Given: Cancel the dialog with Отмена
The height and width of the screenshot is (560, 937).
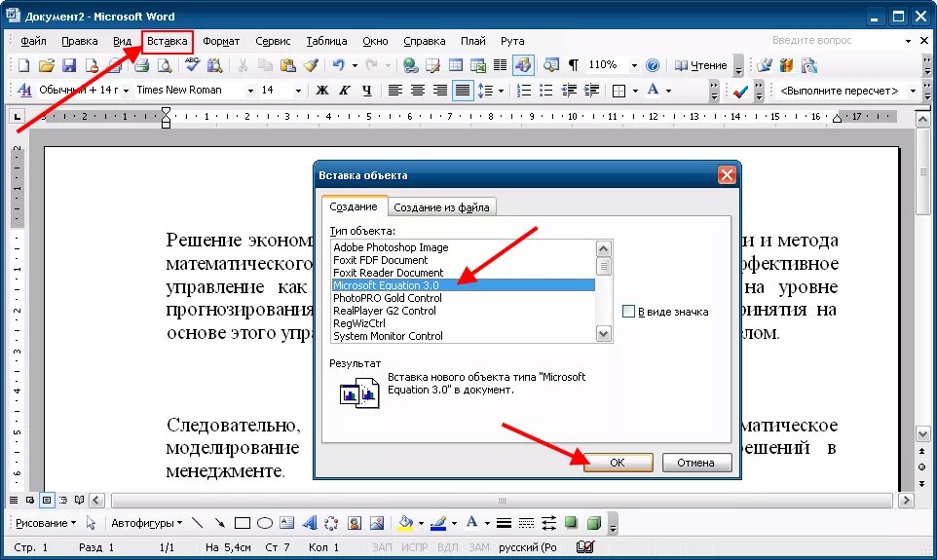Looking at the screenshot, I should click(x=695, y=463).
